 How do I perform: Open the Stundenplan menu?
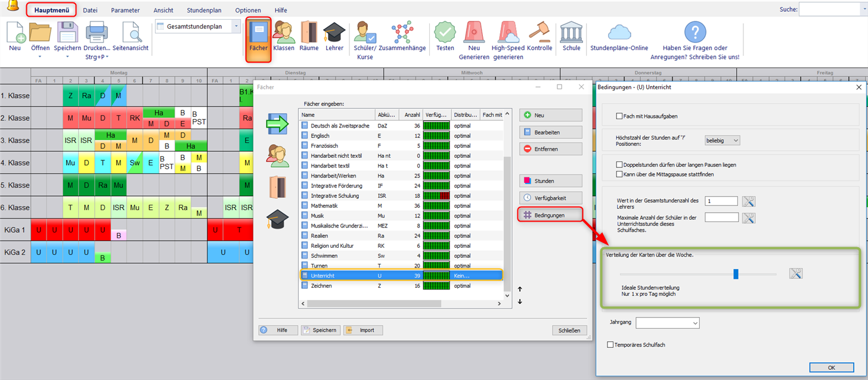point(203,10)
